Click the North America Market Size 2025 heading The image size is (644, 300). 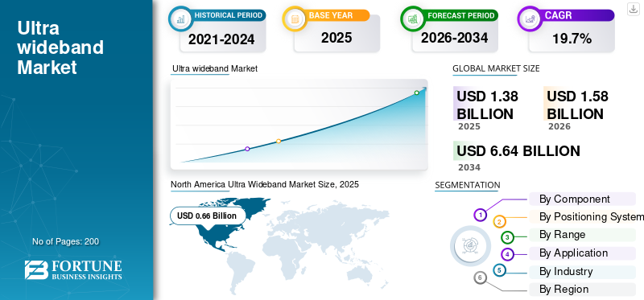point(265,184)
